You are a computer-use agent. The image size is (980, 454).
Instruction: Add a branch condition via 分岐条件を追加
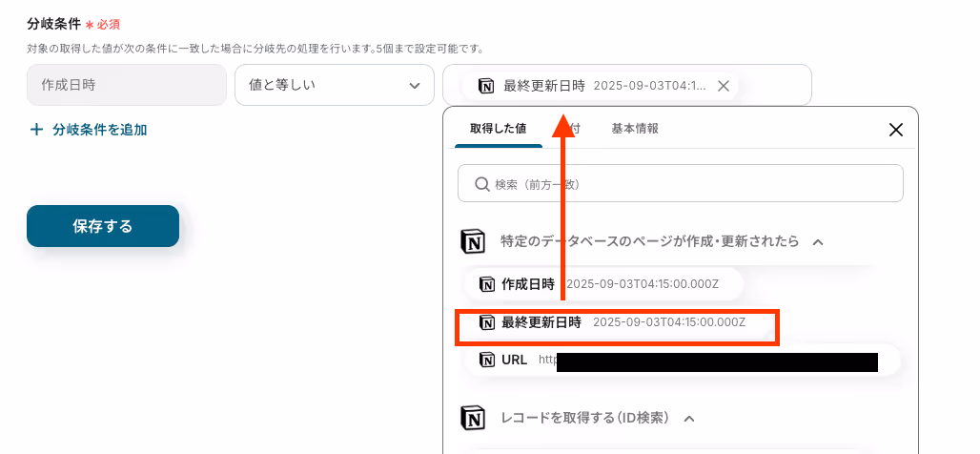click(x=89, y=130)
